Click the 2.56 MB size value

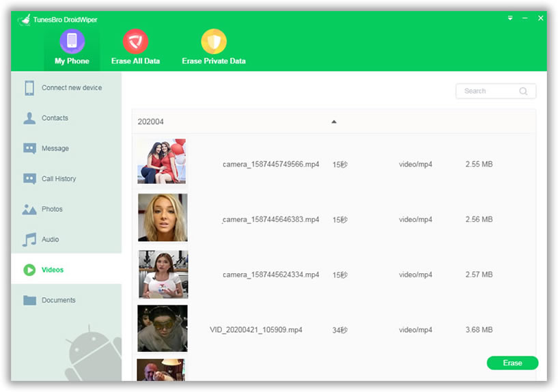tap(479, 219)
